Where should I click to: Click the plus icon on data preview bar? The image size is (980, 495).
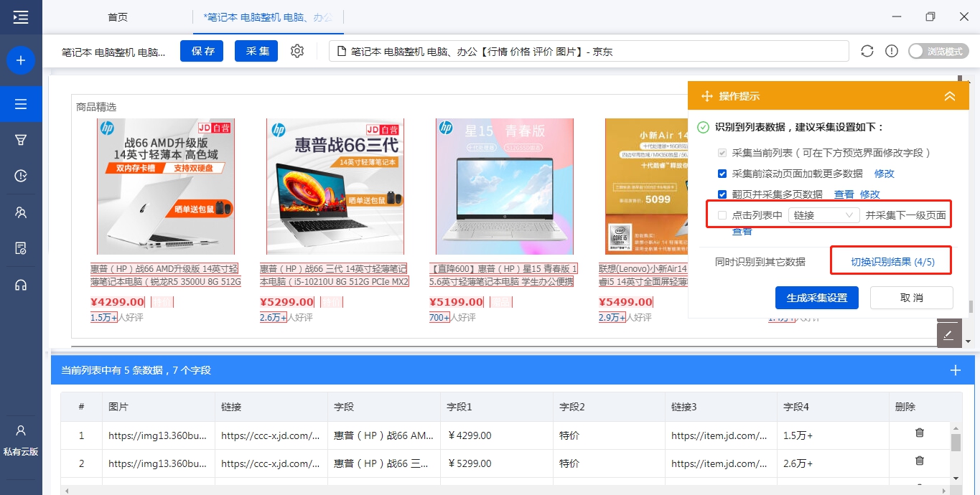point(955,370)
